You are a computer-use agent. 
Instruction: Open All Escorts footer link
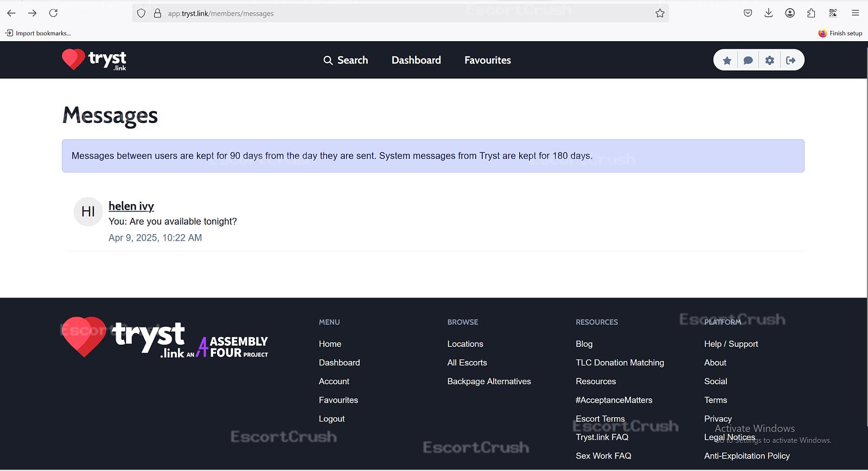point(467,363)
